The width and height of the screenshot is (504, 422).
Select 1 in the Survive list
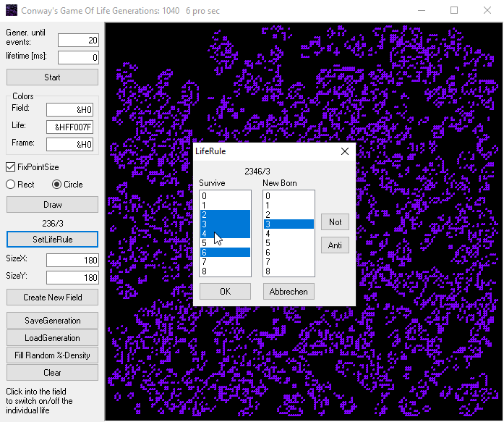tap(225, 206)
